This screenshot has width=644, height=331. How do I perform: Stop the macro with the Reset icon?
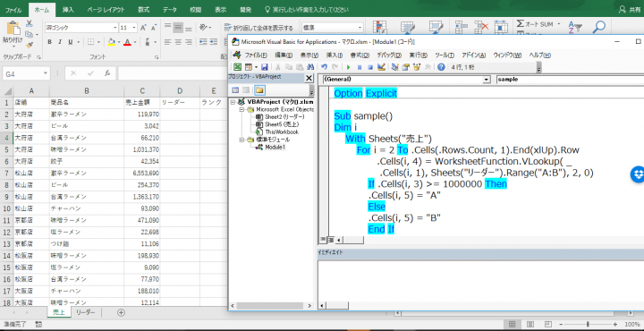coord(370,67)
